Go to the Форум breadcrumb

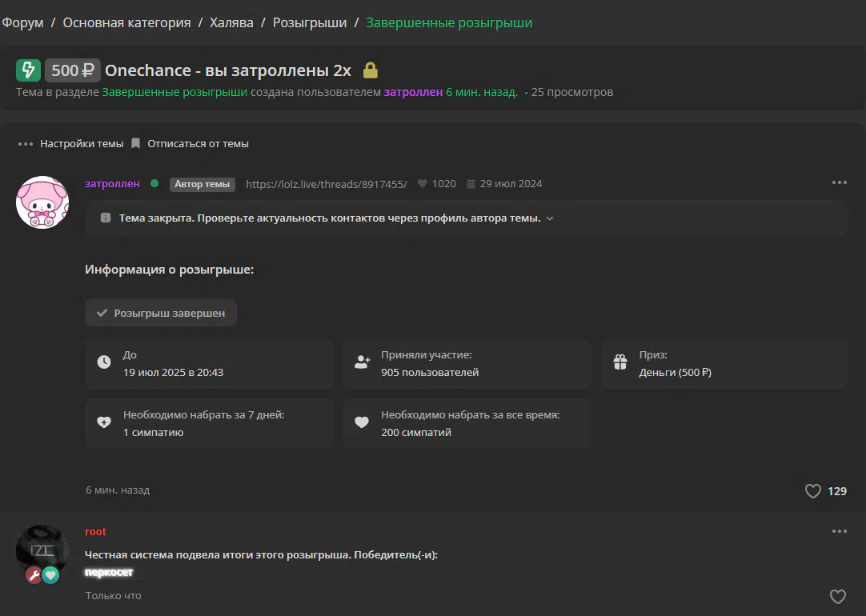click(x=22, y=22)
